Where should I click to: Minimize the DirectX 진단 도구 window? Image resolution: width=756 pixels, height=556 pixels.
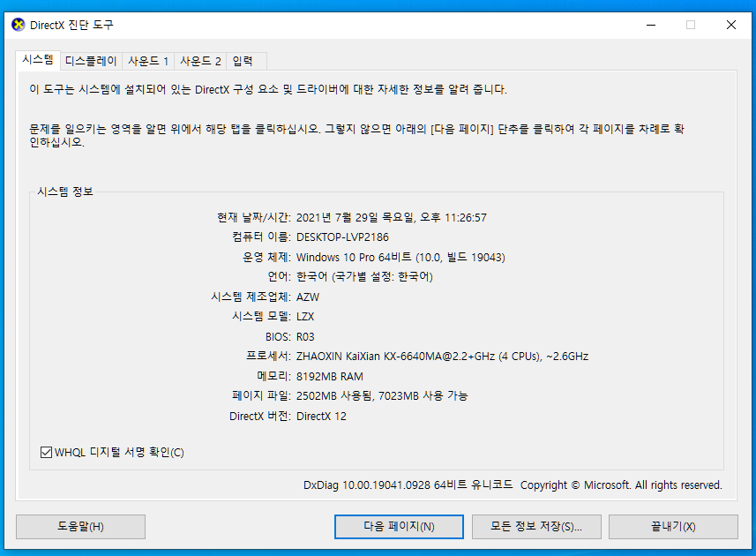(651, 25)
